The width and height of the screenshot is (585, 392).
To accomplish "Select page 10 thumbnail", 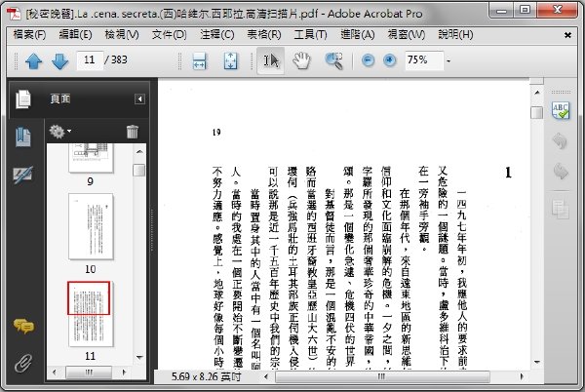I will (91, 226).
